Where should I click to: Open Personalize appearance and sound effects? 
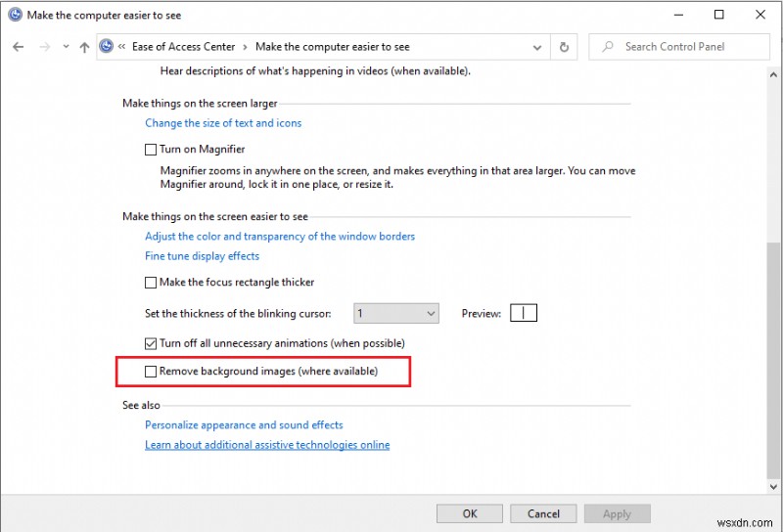pos(244,425)
